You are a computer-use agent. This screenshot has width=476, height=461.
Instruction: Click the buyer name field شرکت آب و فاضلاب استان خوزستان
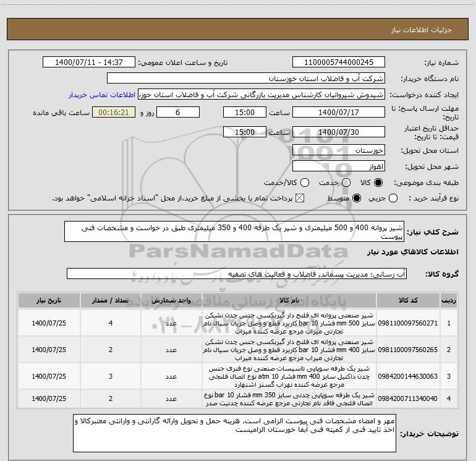246,79
